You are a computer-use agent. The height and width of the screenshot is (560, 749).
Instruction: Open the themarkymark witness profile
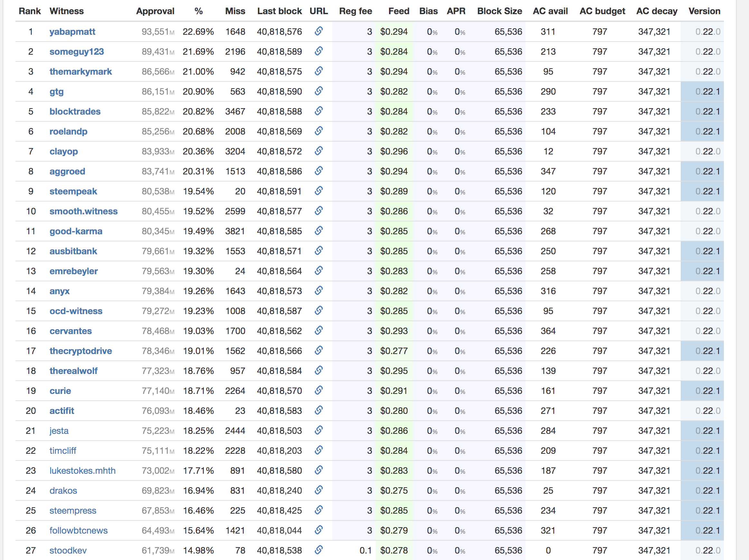tap(81, 72)
